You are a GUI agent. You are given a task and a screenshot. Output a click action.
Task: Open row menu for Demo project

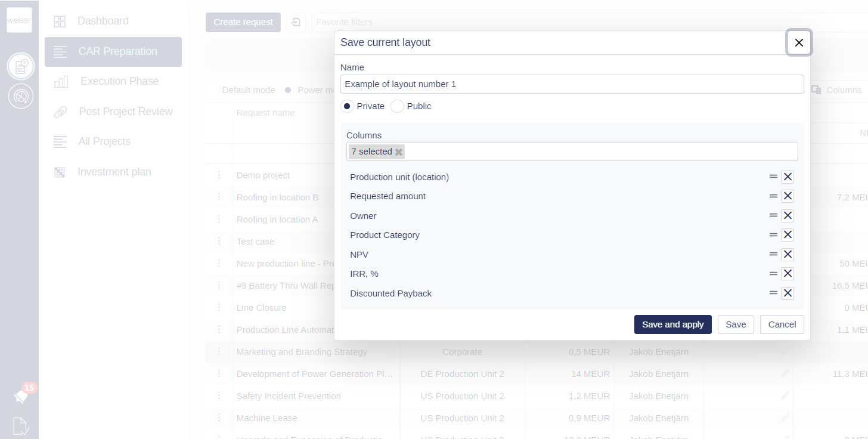(x=219, y=175)
